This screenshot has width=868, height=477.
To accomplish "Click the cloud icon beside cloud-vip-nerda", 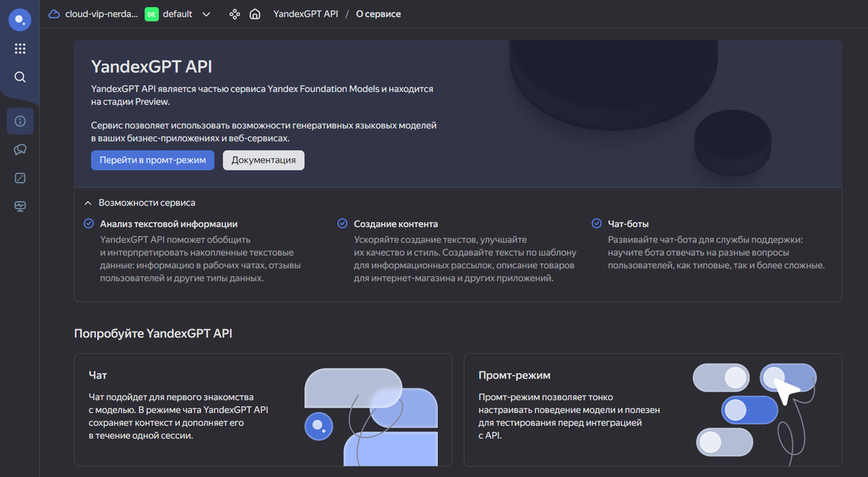I will pos(54,14).
